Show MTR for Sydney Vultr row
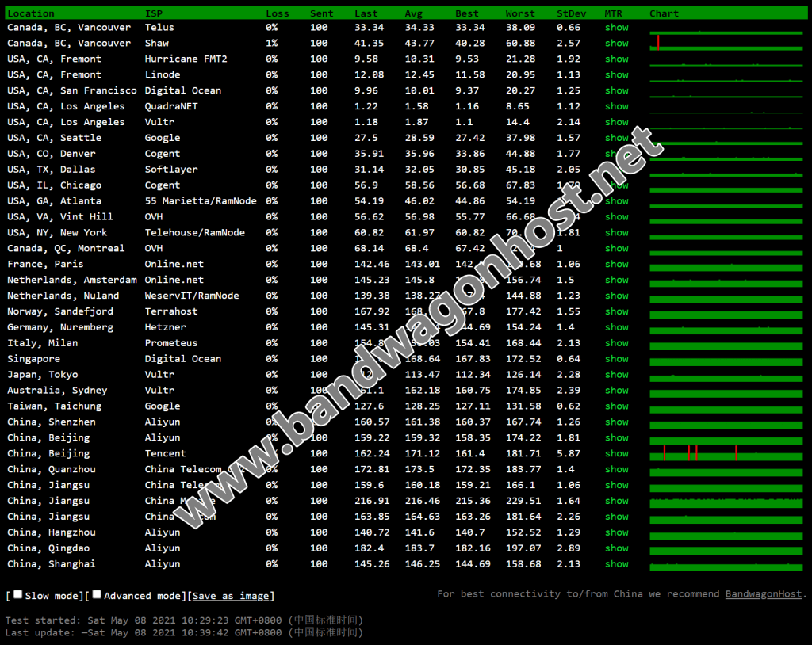Image resolution: width=812 pixels, height=645 pixels. click(617, 391)
